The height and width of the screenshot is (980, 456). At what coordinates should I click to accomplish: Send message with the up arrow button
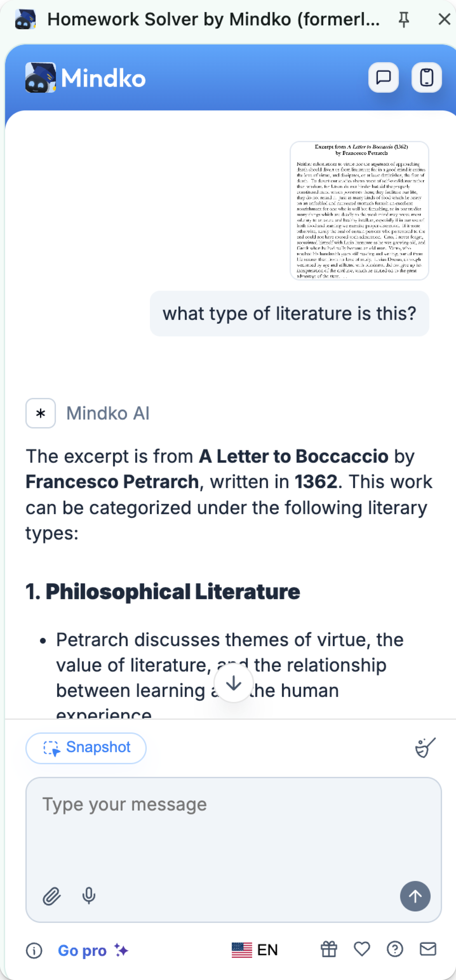[415, 896]
